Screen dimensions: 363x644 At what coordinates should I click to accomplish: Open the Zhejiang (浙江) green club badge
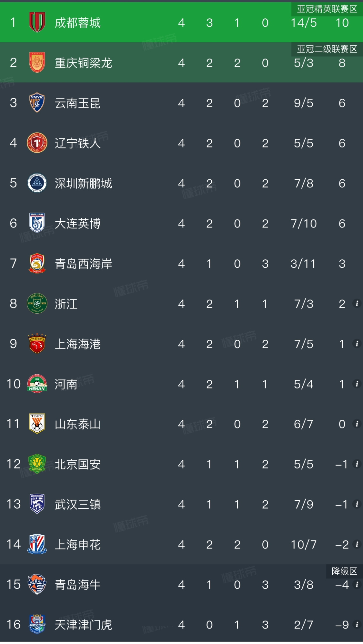[37, 303]
